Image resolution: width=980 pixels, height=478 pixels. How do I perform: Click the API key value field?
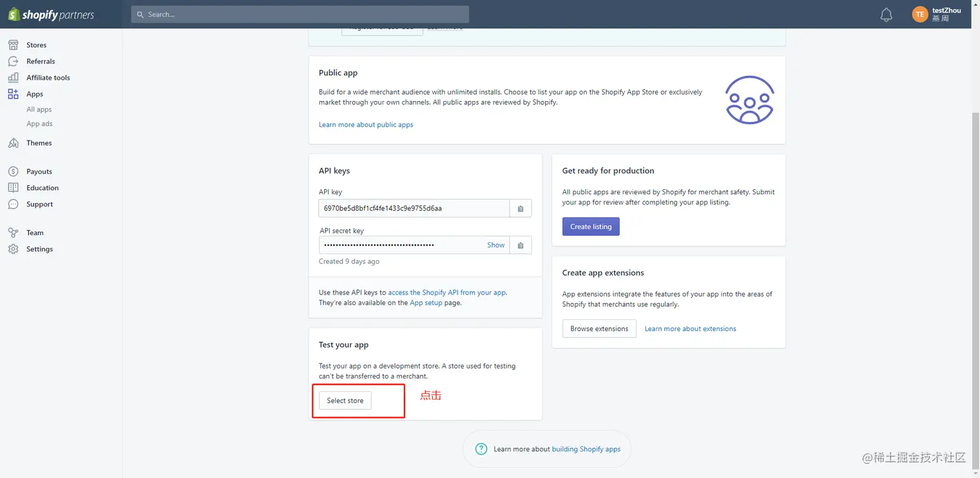[414, 209]
